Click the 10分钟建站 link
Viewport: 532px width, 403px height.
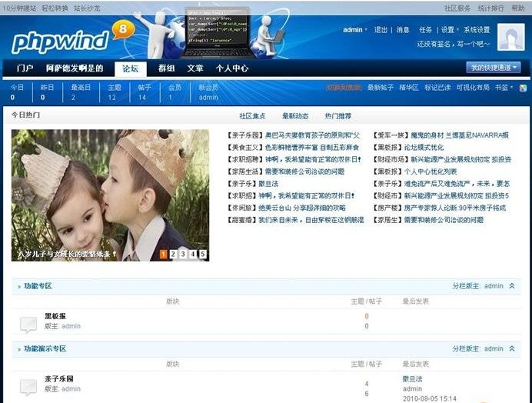(20, 8)
